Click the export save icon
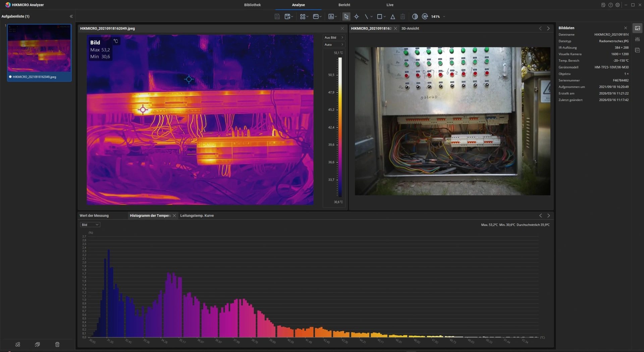 pos(288,16)
